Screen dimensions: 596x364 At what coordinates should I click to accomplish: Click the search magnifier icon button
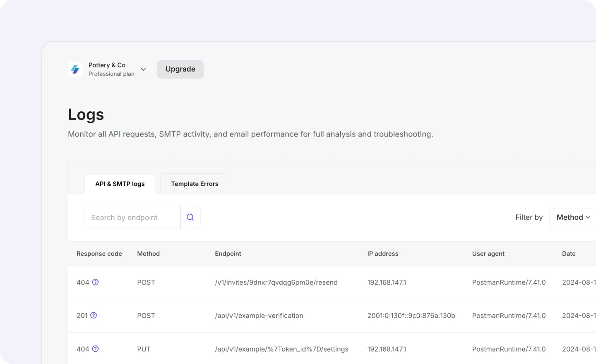(190, 218)
